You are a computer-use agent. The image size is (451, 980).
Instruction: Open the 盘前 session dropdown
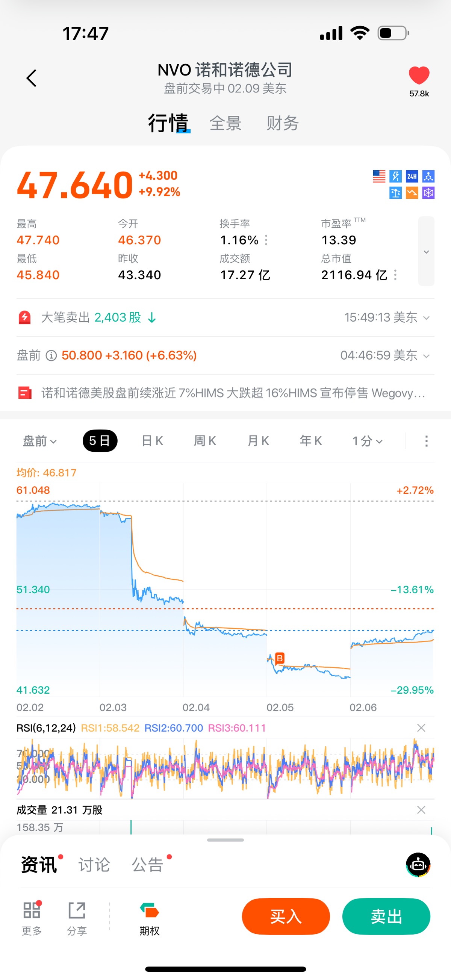(39, 441)
